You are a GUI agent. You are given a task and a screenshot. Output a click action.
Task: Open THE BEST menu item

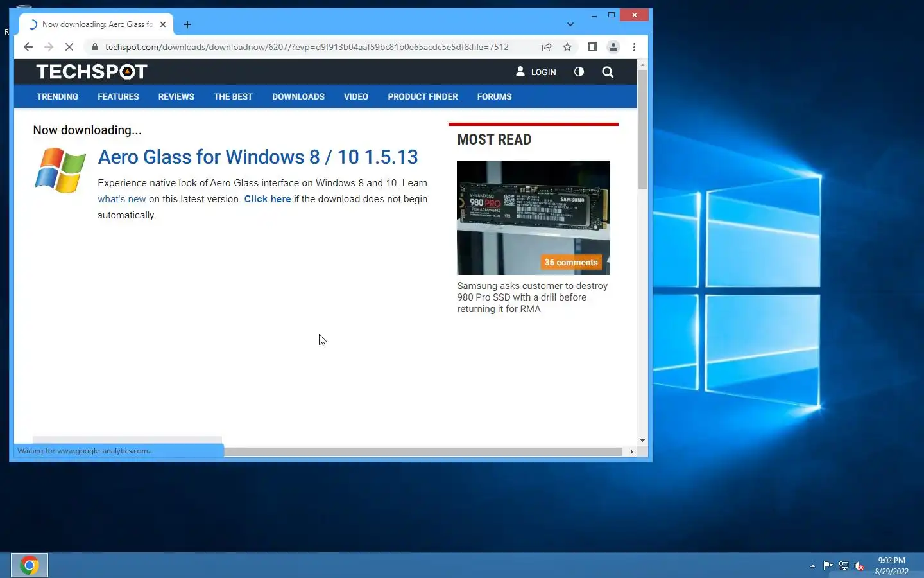(x=233, y=96)
